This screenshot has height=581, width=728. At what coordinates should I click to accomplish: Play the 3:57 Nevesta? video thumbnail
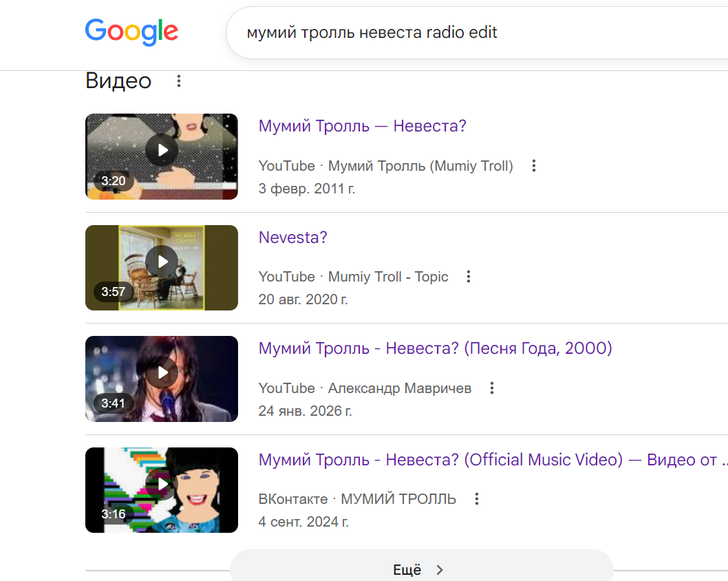pos(162,268)
